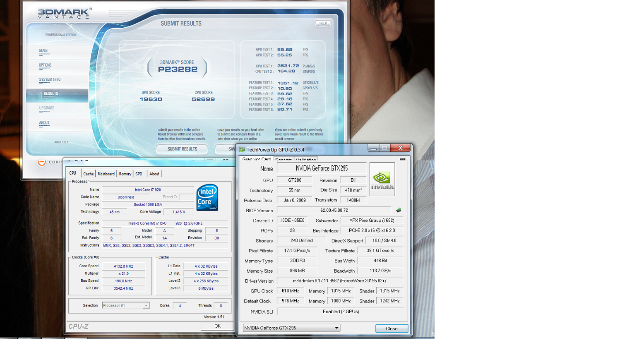Viewport: 644px width, 362px height.
Task: Open the Cache tab in CPU-Z
Action: click(89, 174)
